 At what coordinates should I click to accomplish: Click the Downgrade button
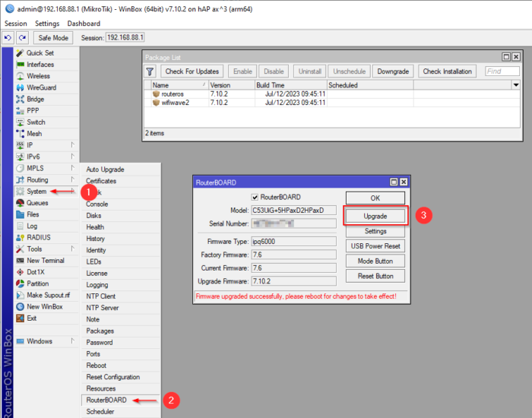[393, 71]
